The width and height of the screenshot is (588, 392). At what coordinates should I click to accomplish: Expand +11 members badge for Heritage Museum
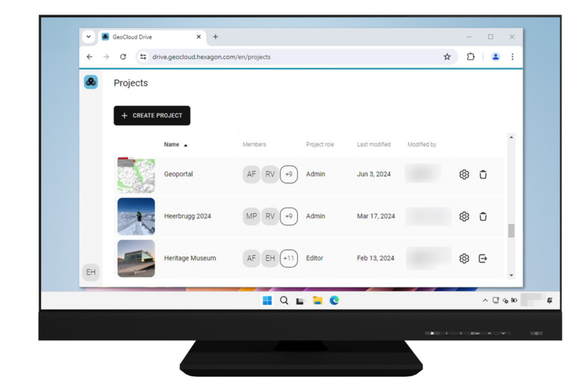(x=289, y=258)
